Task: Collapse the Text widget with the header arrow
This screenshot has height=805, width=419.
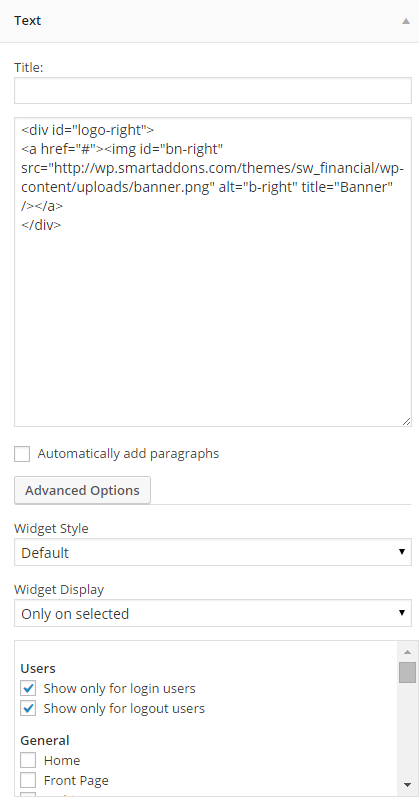Action: [x=406, y=21]
